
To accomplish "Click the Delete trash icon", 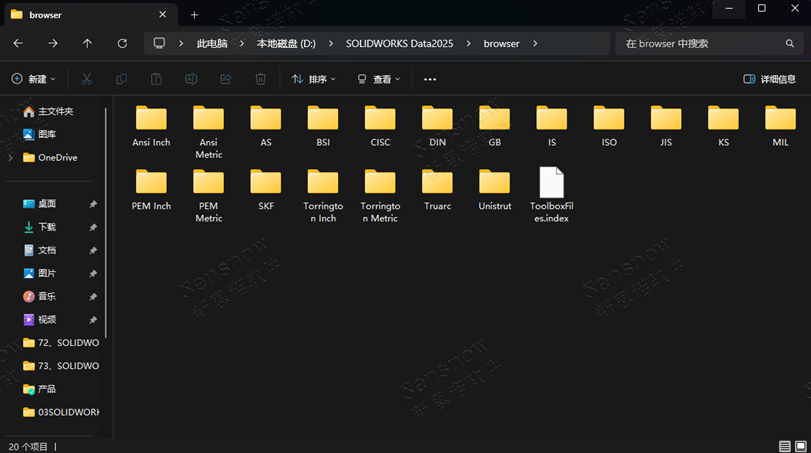I will pos(260,79).
